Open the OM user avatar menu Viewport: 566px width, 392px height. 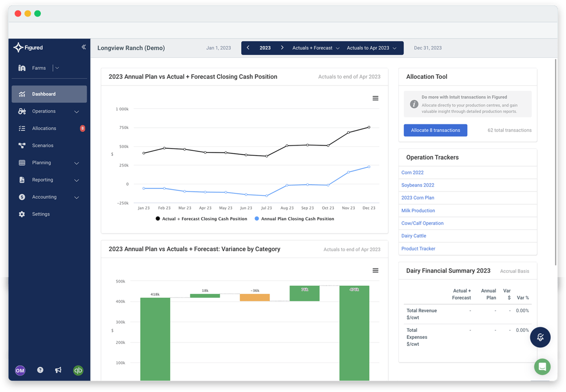click(x=20, y=370)
